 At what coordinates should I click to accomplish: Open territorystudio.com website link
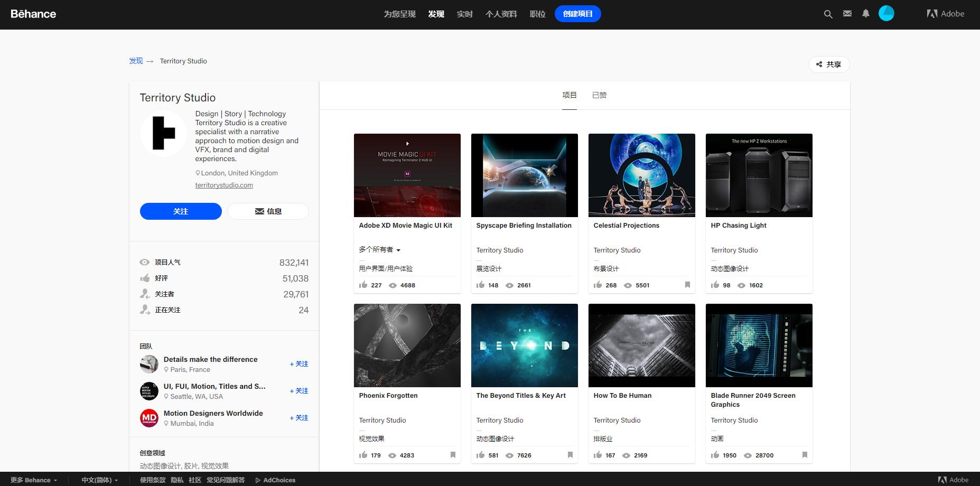point(224,185)
